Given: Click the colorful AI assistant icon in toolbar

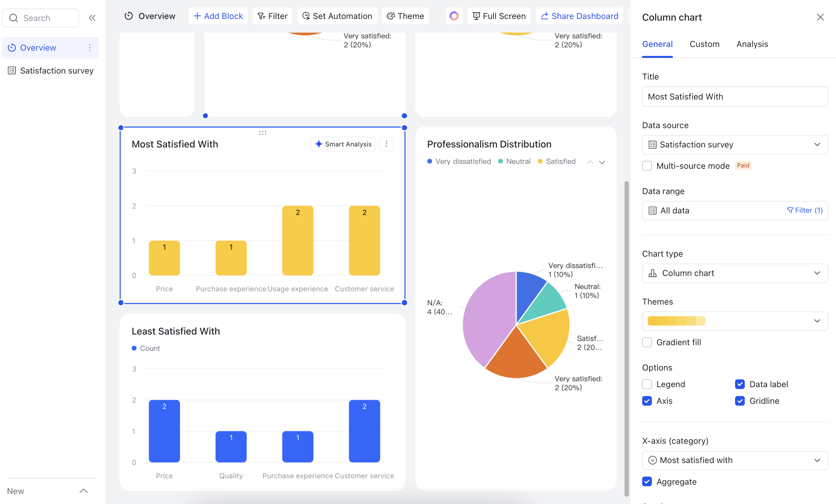Looking at the screenshot, I should pyautogui.click(x=454, y=16).
